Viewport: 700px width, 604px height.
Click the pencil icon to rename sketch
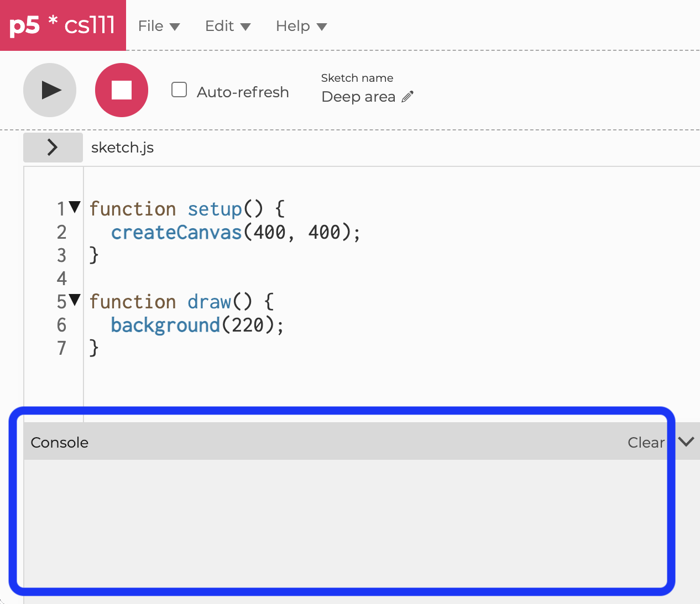tap(408, 97)
